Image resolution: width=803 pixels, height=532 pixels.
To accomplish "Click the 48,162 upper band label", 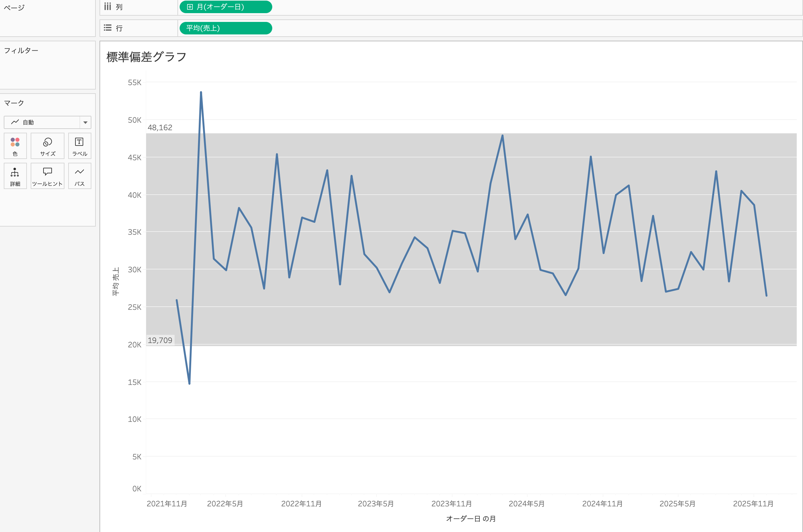I will coord(160,128).
